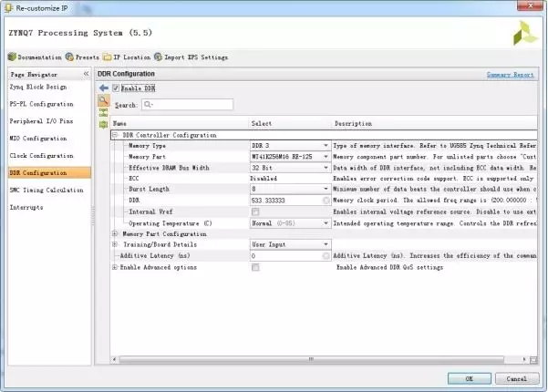Click Additive Latency value field
This screenshot has width=548, height=392.
pos(290,256)
